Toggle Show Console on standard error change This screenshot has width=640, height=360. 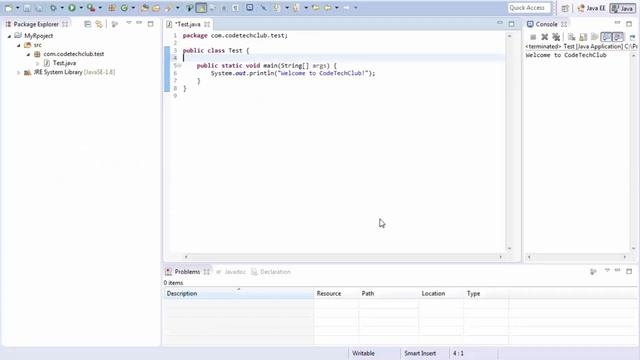[x=618, y=37]
